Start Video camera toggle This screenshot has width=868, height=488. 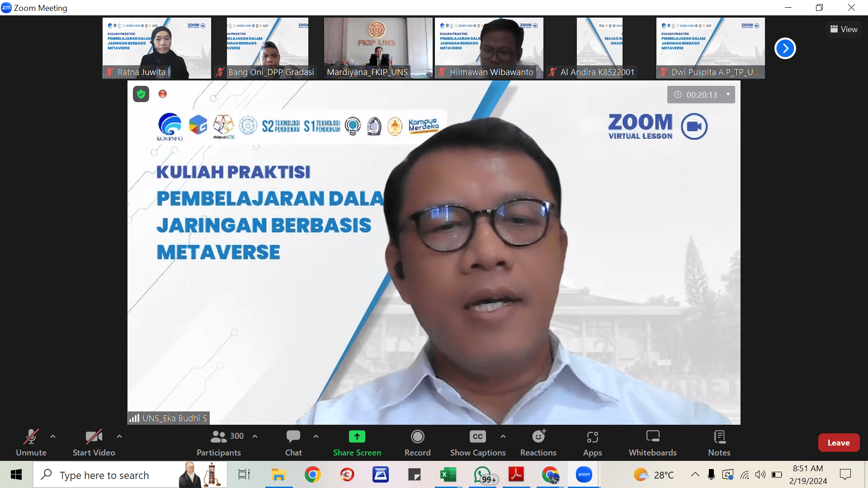click(94, 442)
